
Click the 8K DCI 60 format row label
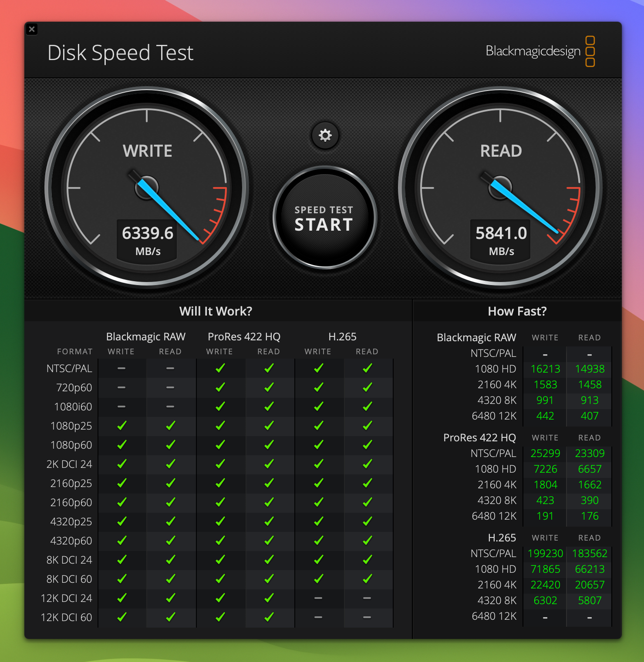pos(69,579)
